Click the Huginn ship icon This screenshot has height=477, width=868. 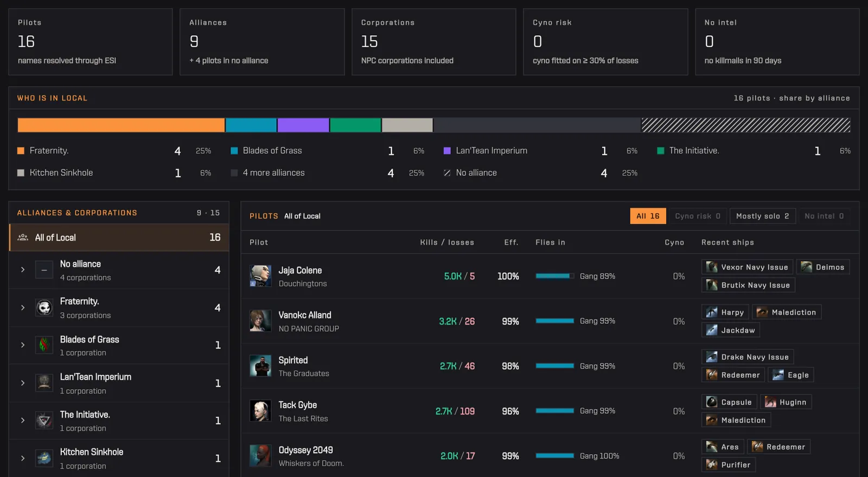point(770,402)
